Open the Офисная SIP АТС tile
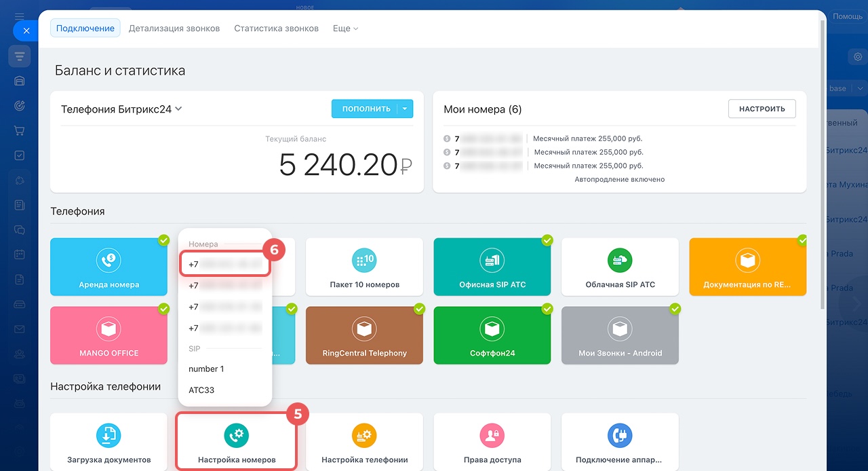This screenshot has height=471, width=868. (x=492, y=267)
